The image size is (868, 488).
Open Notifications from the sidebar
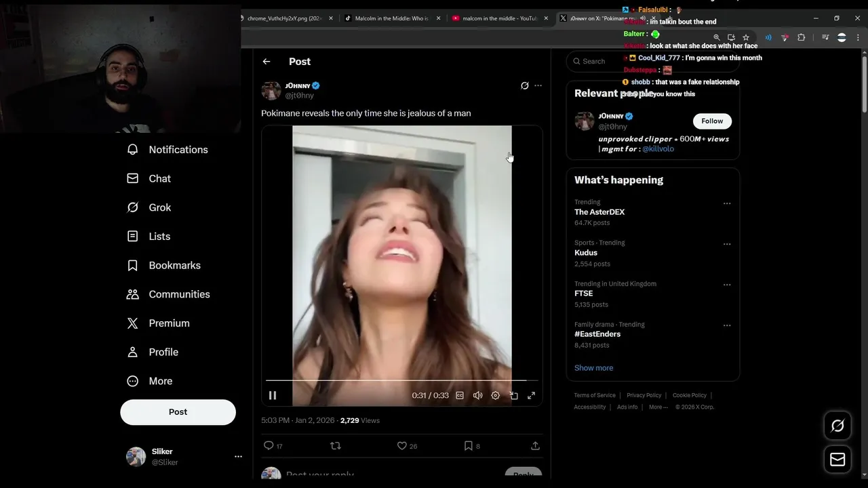[x=167, y=150]
